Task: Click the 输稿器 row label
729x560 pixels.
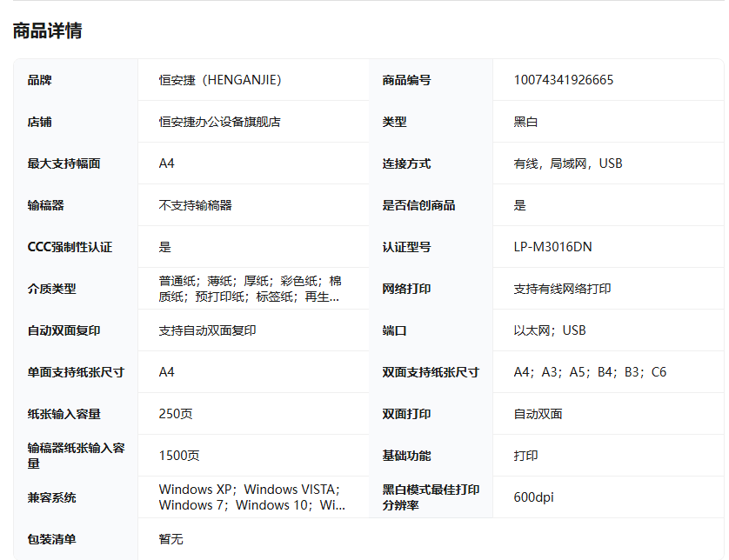Action: [45, 205]
